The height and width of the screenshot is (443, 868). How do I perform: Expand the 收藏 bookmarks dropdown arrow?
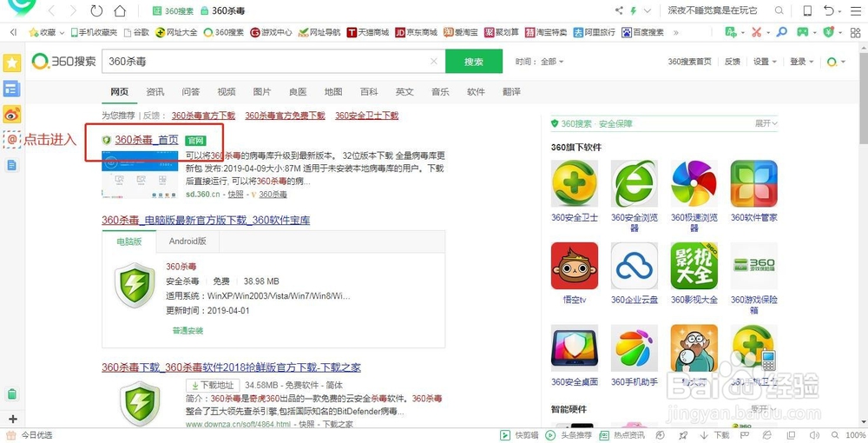pos(62,33)
